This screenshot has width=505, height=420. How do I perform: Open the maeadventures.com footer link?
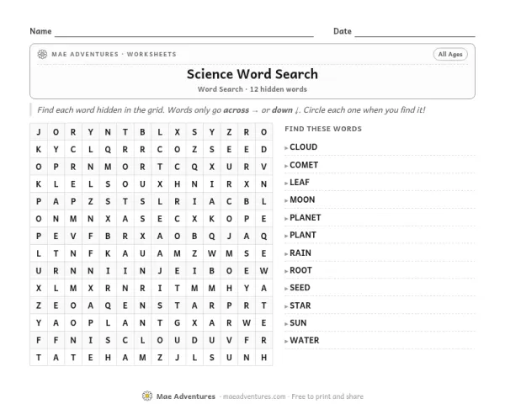(254, 396)
